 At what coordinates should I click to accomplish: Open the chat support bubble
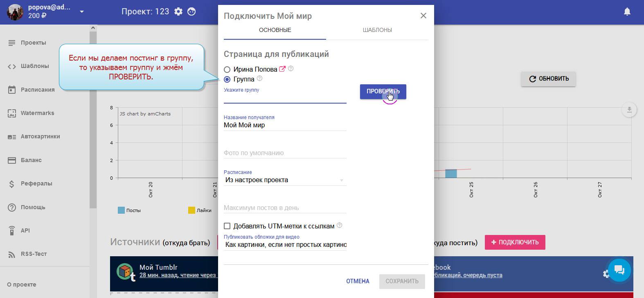pyautogui.click(x=619, y=270)
